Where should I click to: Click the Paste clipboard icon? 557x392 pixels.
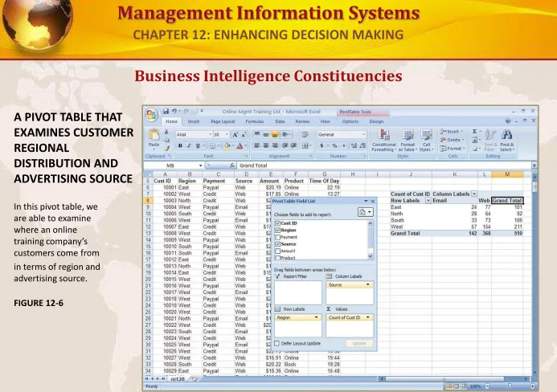154,138
